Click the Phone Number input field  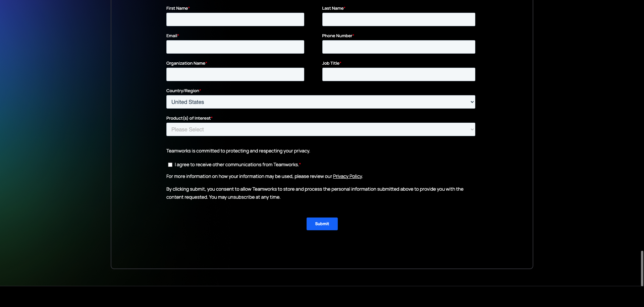coord(398,47)
